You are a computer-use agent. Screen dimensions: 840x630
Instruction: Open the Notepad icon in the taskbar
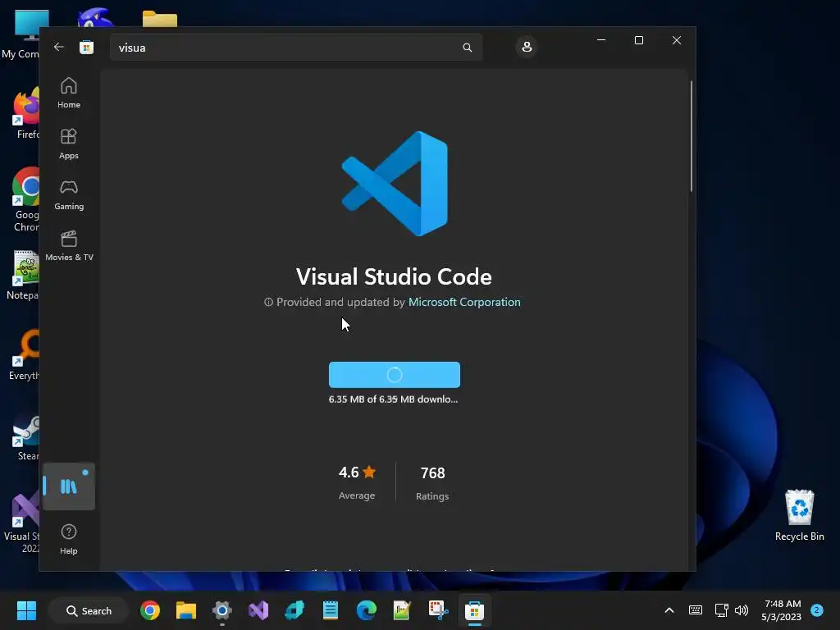tap(330, 610)
